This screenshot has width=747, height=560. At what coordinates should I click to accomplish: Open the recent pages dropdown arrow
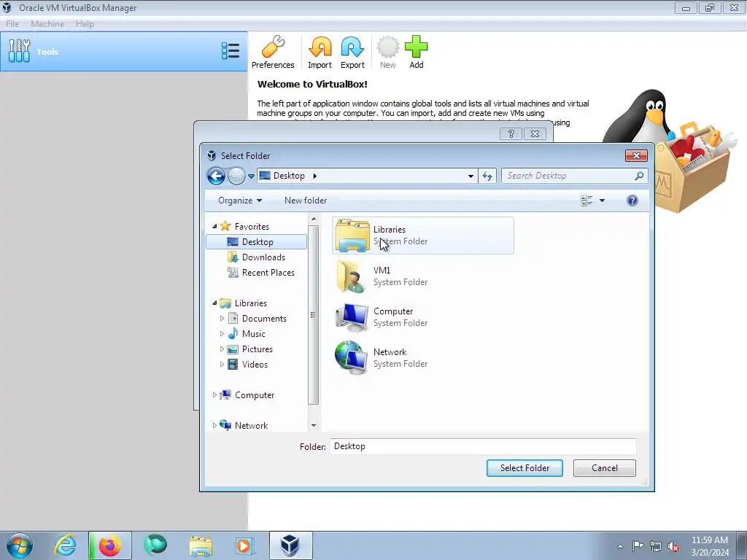tap(251, 176)
